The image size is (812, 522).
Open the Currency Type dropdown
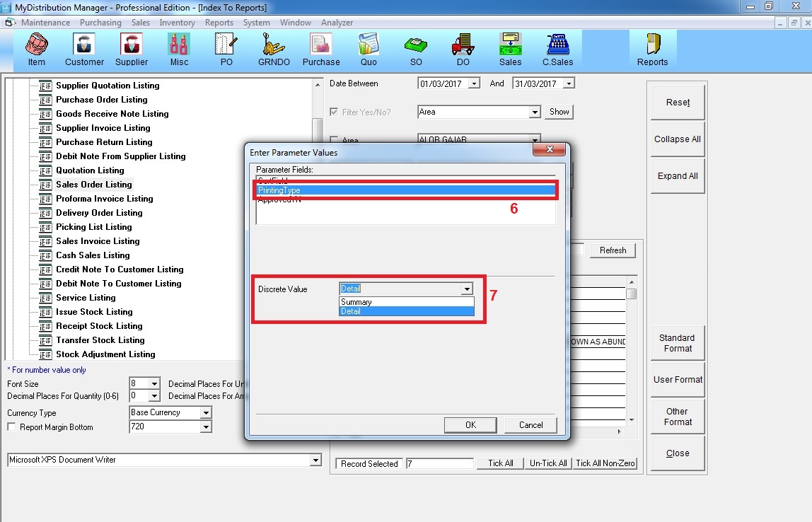[x=206, y=412]
